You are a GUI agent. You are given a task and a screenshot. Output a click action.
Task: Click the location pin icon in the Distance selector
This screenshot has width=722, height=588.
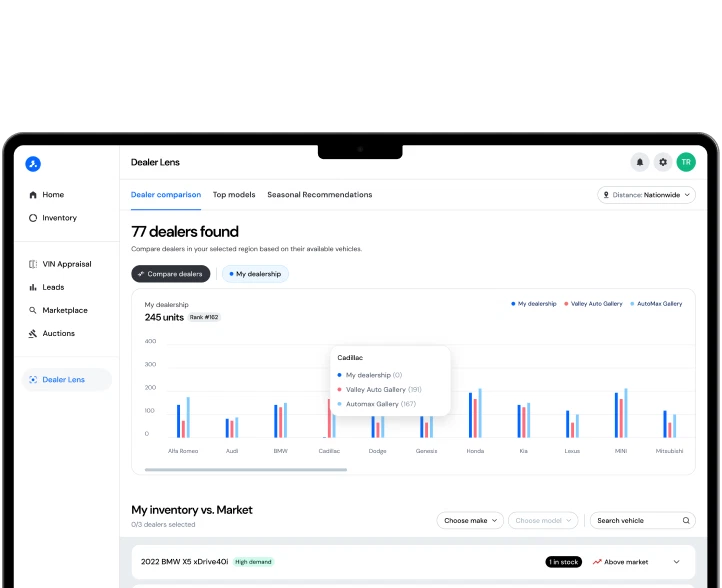[x=606, y=195]
